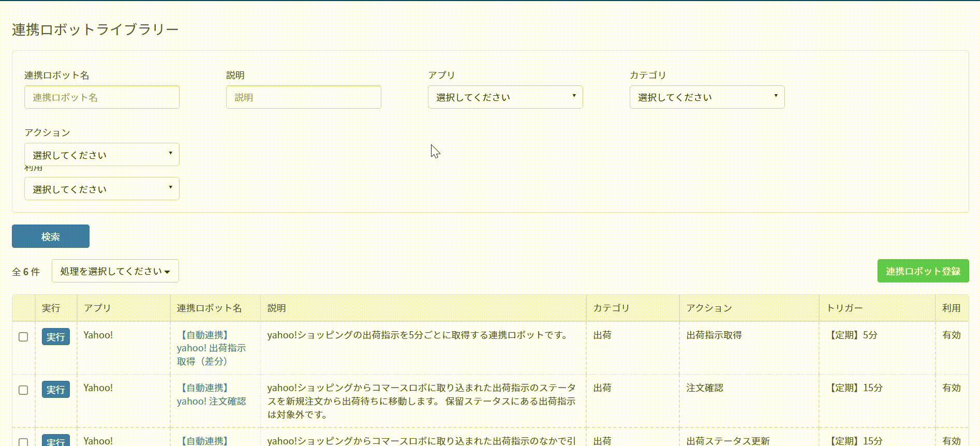Open the 利用 filter dropdown
Screen dimensions: 980x446
[x=102, y=189]
